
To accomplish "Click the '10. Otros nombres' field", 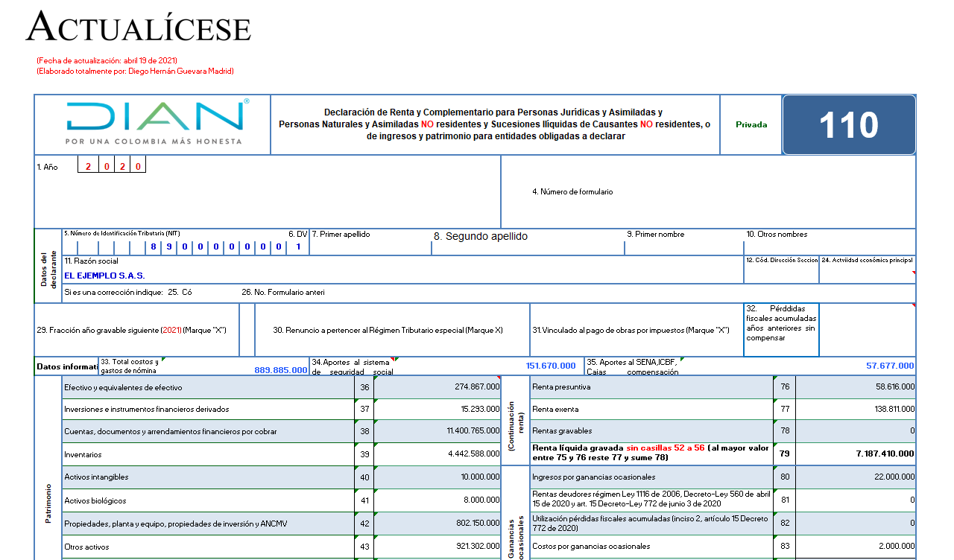I will click(x=830, y=242).
